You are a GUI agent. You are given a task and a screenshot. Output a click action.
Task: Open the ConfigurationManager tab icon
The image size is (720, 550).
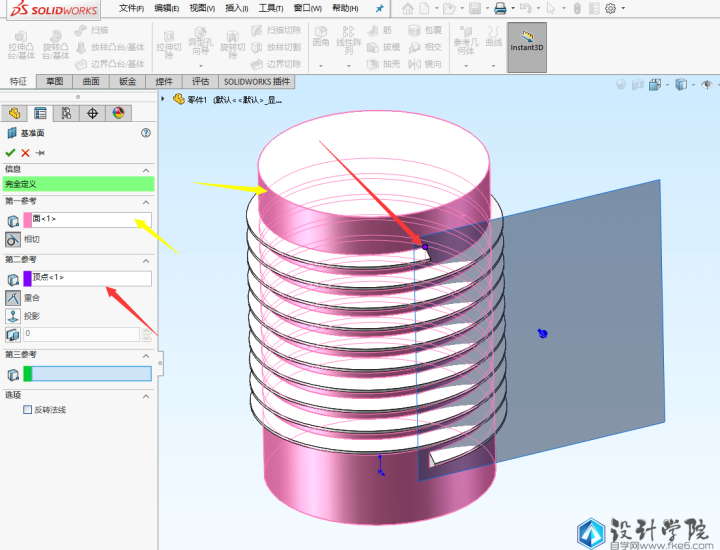tap(66, 113)
